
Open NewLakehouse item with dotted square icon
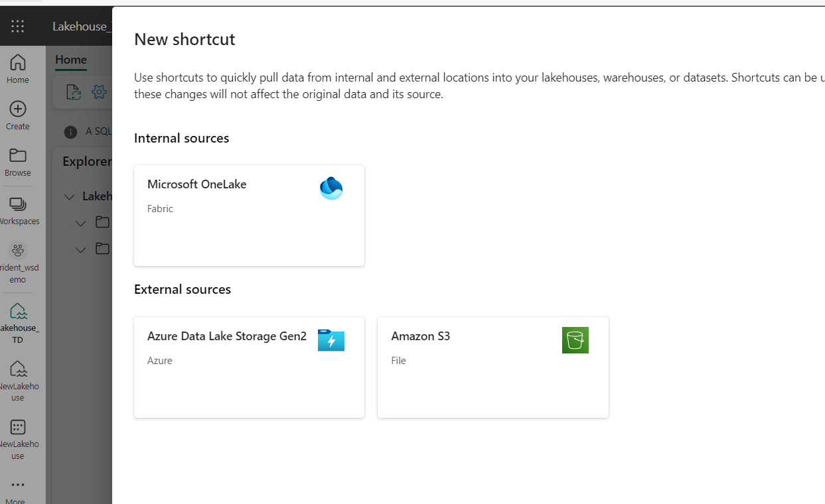coord(18,438)
